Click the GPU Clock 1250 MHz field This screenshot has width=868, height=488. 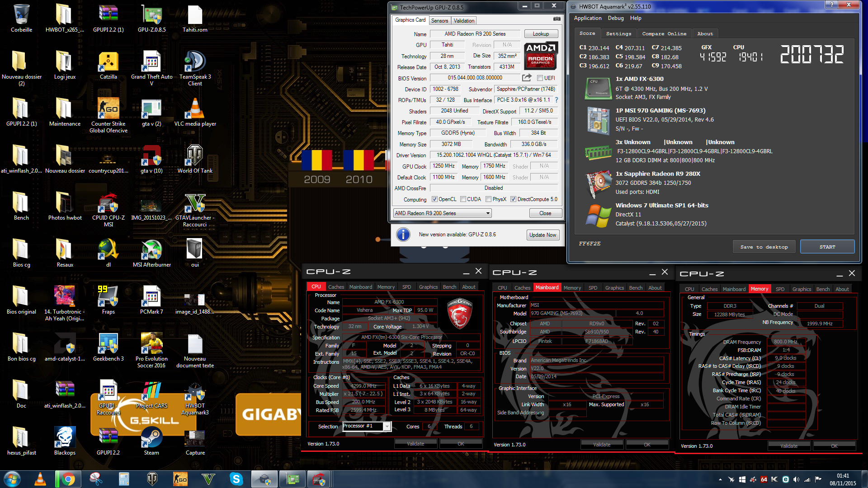[x=444, y=166]
